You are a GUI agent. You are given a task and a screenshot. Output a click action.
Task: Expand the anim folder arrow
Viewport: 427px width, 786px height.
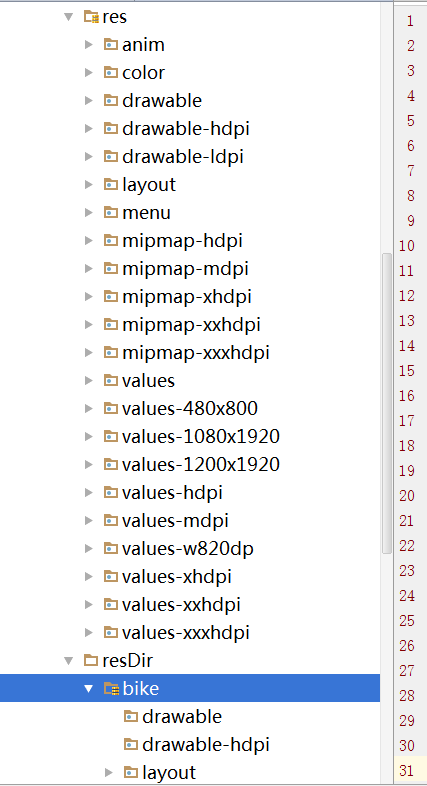click(x=89, y=45)
